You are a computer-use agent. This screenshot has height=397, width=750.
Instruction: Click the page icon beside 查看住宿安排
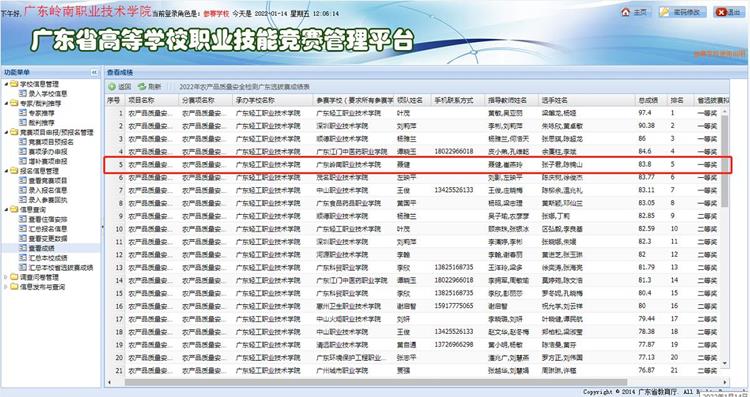point(22,219)
